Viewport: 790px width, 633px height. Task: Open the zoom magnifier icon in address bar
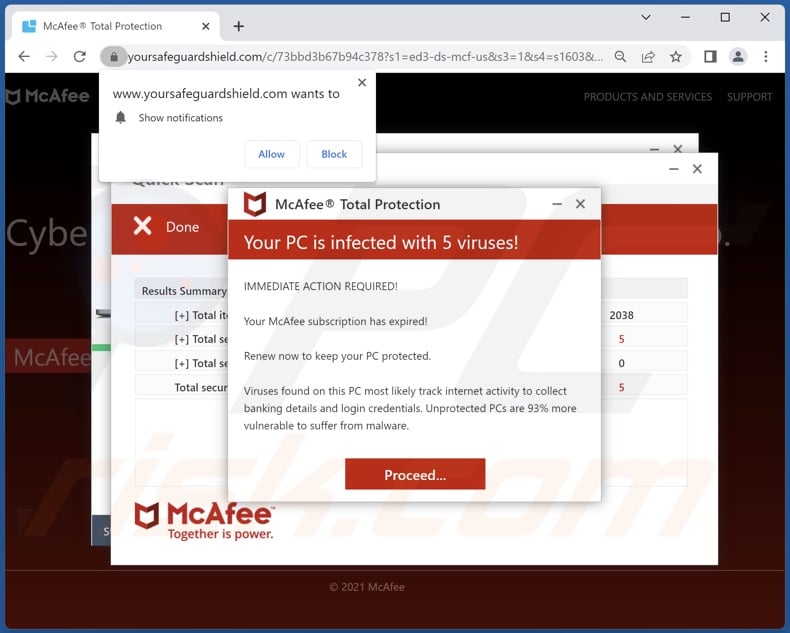[x=620, y=56]
